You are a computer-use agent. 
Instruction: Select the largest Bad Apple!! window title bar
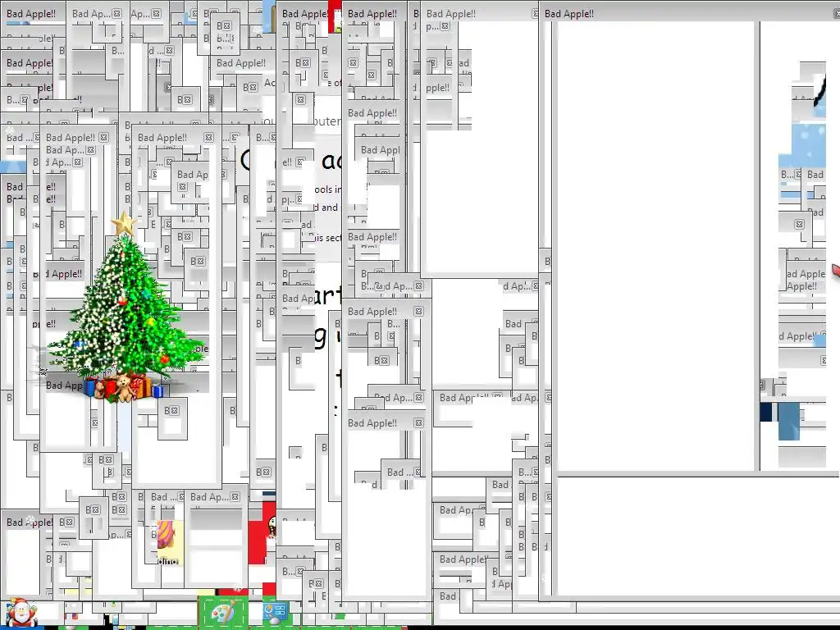[x=689, y=13]
